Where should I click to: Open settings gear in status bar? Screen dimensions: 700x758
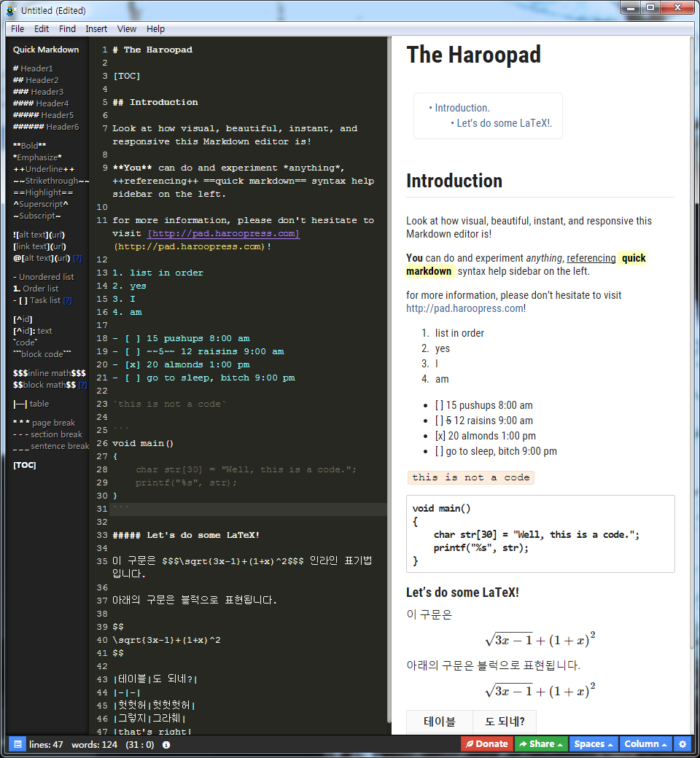[x=682, y=744]
